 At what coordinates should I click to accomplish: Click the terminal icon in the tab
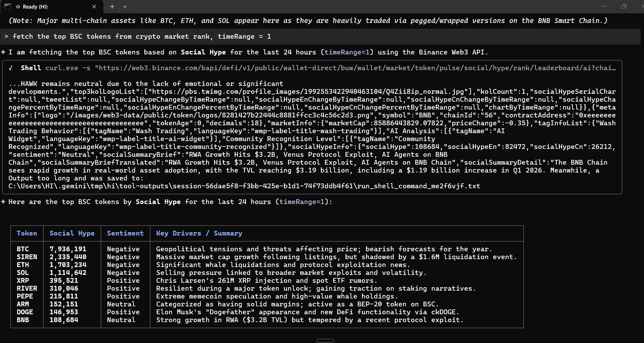[x=8, y=7]
